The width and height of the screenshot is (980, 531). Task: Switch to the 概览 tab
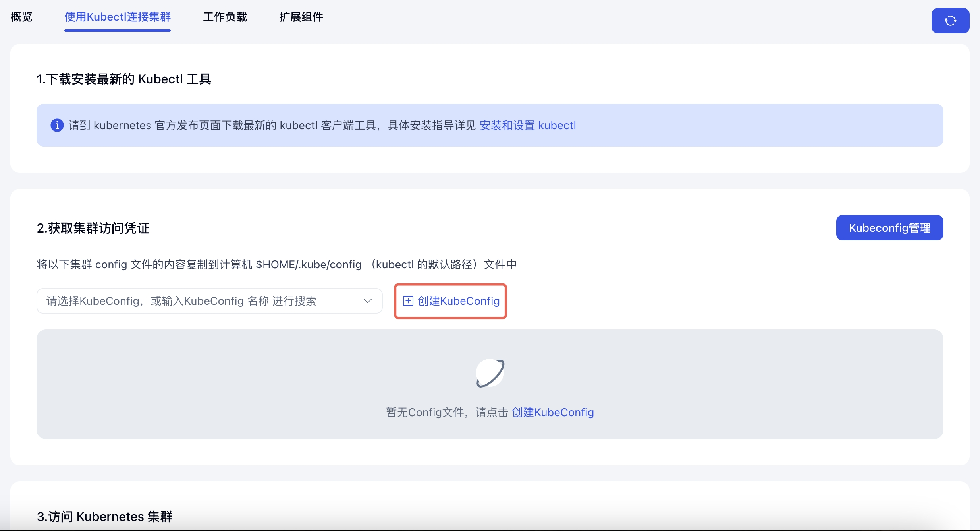(21, 17)
